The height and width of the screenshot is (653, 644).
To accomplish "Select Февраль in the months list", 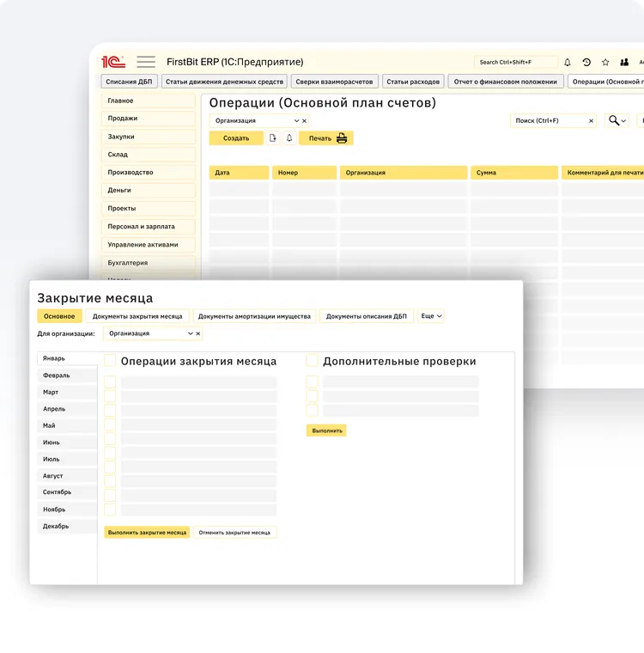I will pyautogui.click(x=57, y=375).
